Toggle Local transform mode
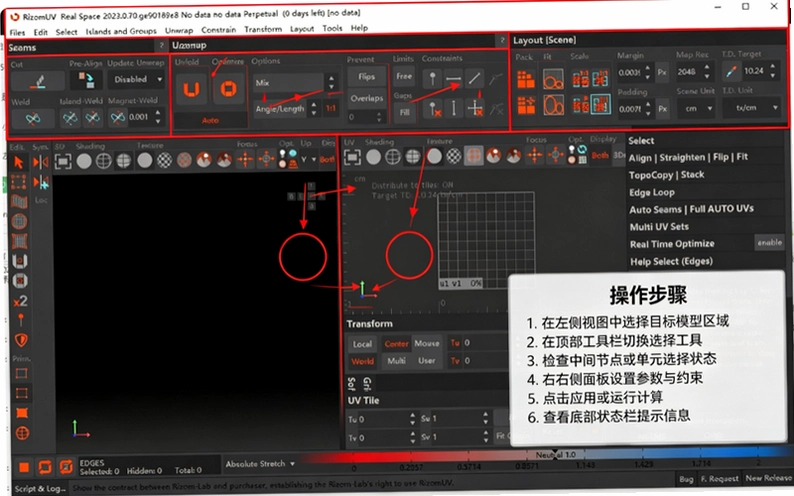Image resolution: width=794 pixels, height=496 pixels. 362,345
